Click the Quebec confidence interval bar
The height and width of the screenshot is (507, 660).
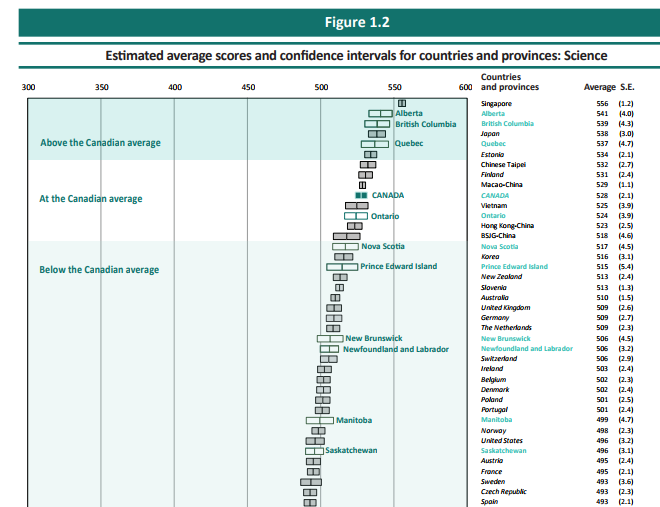click(377, 144)
